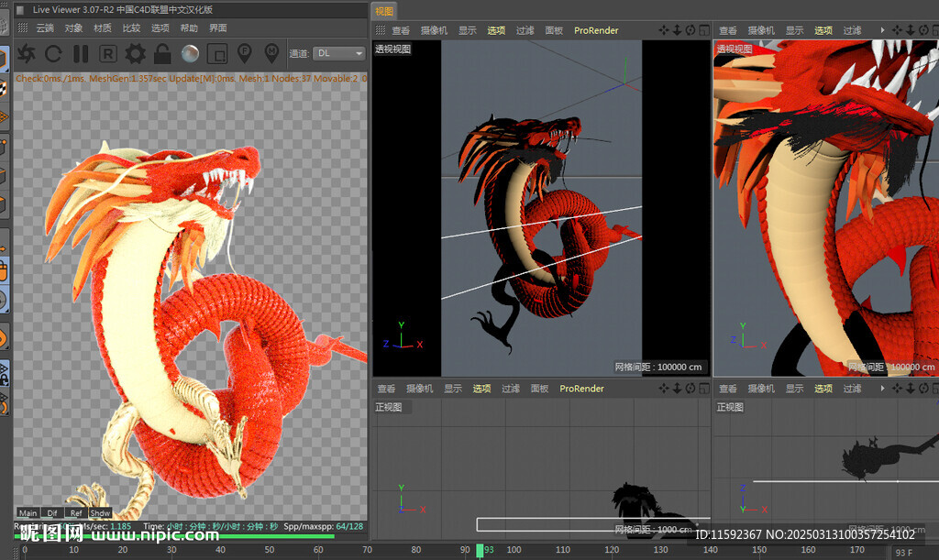
Task: Expand hidden menus arrow in bottom-right viewport
Action: [882, 389]
